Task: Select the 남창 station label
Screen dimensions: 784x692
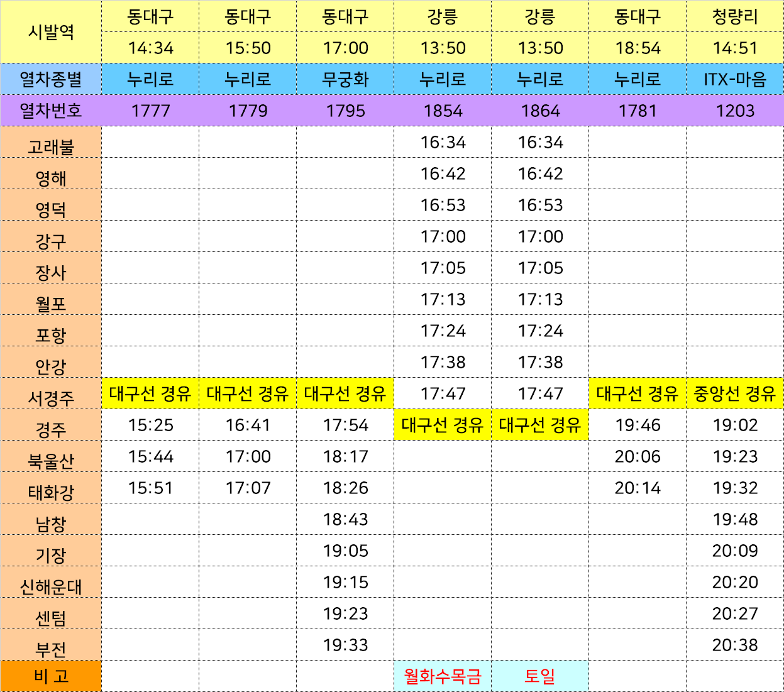Action: (x=51, y=519)
